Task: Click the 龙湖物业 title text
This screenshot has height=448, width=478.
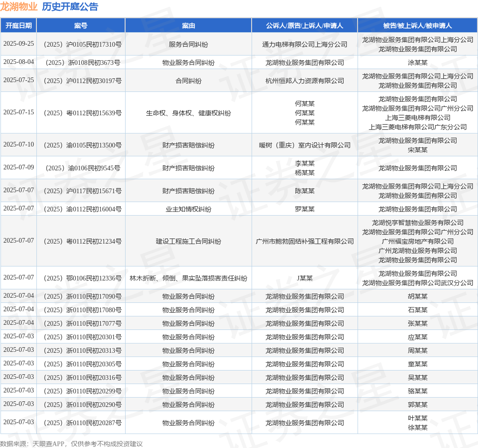Action: coord(19,7)
